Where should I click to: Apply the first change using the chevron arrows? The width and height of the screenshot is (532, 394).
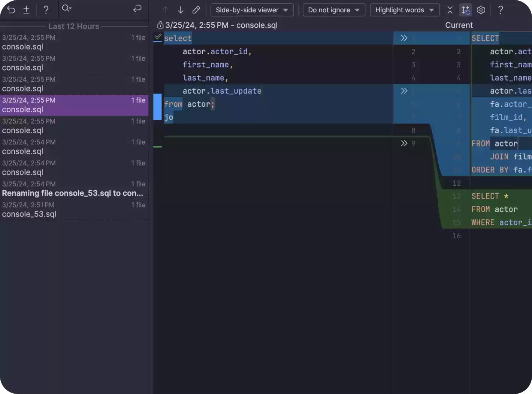coord(404,38)
